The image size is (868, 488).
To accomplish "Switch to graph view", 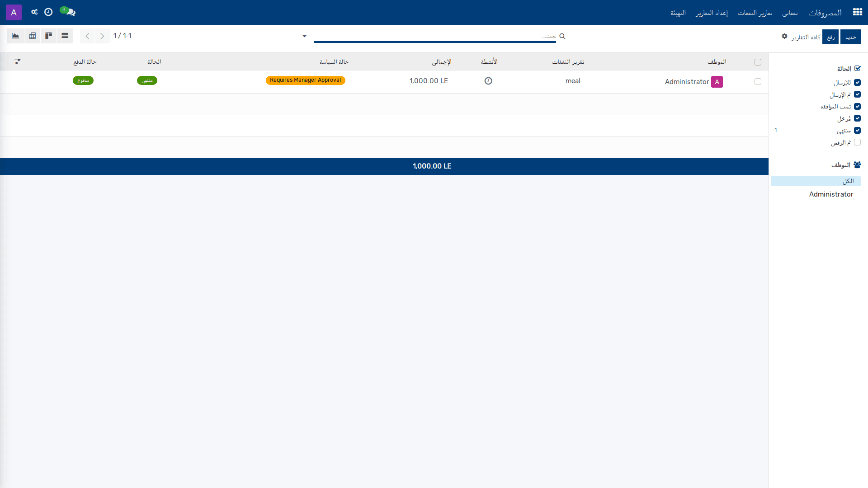I will coord(15,36).
